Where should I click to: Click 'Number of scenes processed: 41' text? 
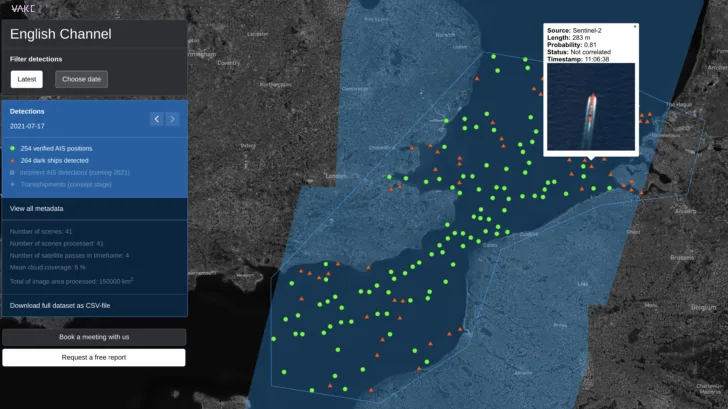[x=57, y=244]
